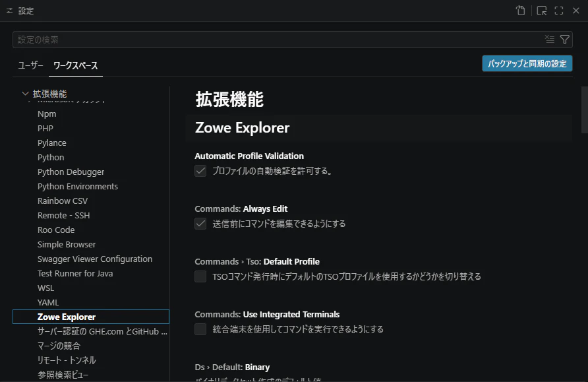Toggle full screen editor icon
The image size is (588, 382).
[x=559, y=11]
